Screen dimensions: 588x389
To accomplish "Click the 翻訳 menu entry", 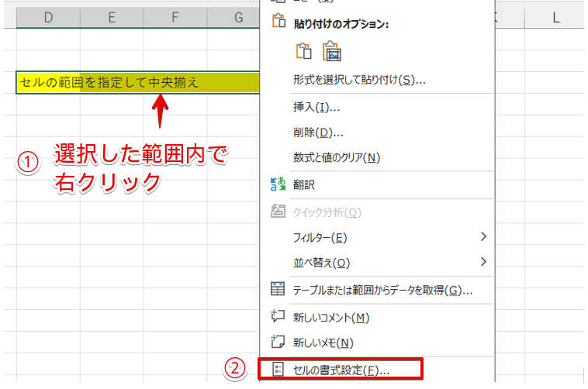I will point(304,184).
